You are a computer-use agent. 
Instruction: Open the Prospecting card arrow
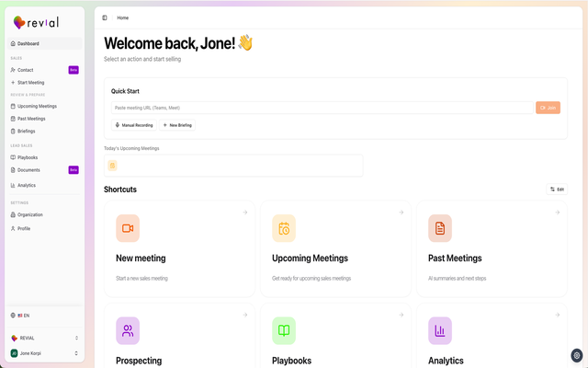point(245,315)
